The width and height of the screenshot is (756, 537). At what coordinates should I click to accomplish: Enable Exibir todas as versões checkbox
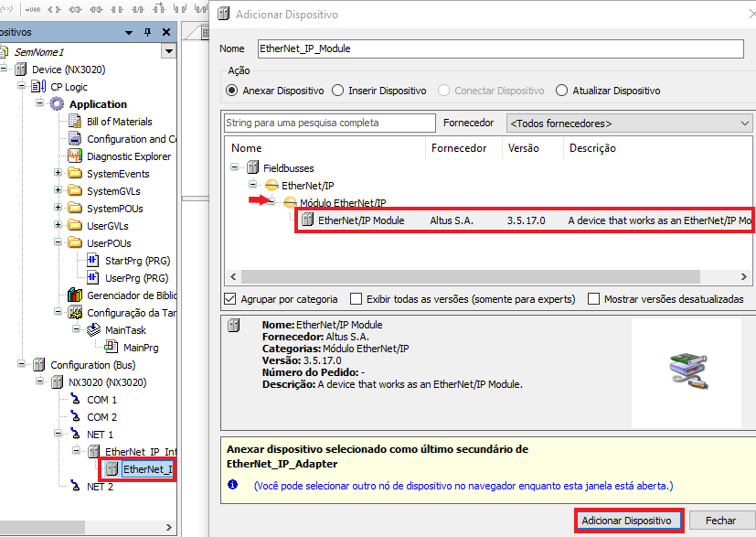[x=357, y=299]
